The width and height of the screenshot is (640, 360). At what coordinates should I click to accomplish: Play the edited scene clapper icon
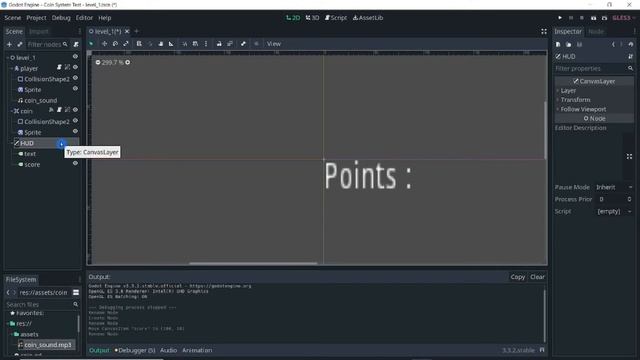coord(593,18)
